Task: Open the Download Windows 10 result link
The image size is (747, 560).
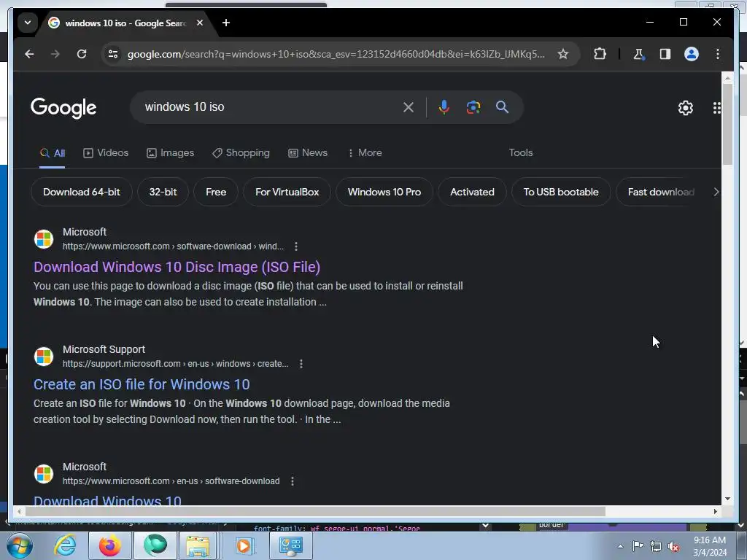Action: pyautogui.click(x=107, y=500)
